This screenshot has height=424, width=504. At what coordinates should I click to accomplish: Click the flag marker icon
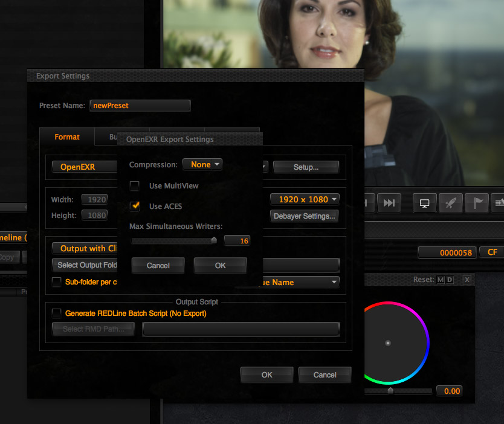coord(477,203)
